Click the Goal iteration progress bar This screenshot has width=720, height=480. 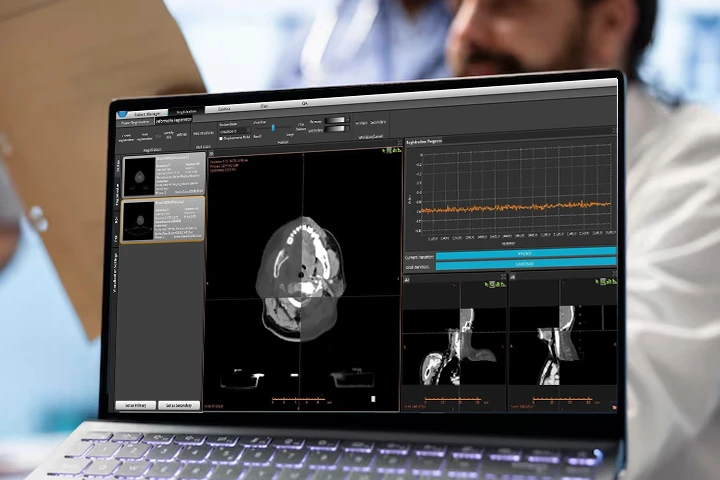tap(526, 265)
